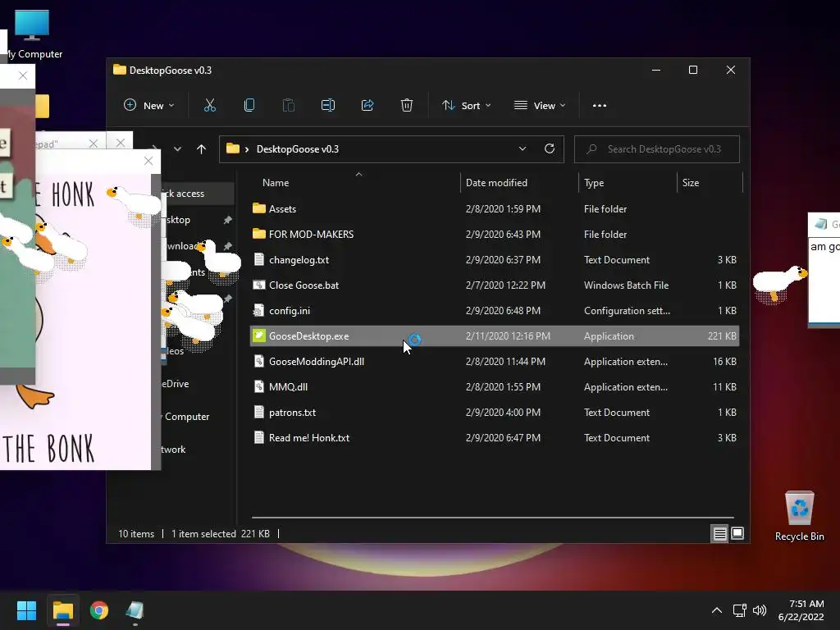Switch to details view layout icon
The width and height of the screenshot is (840, 630).
719,533
